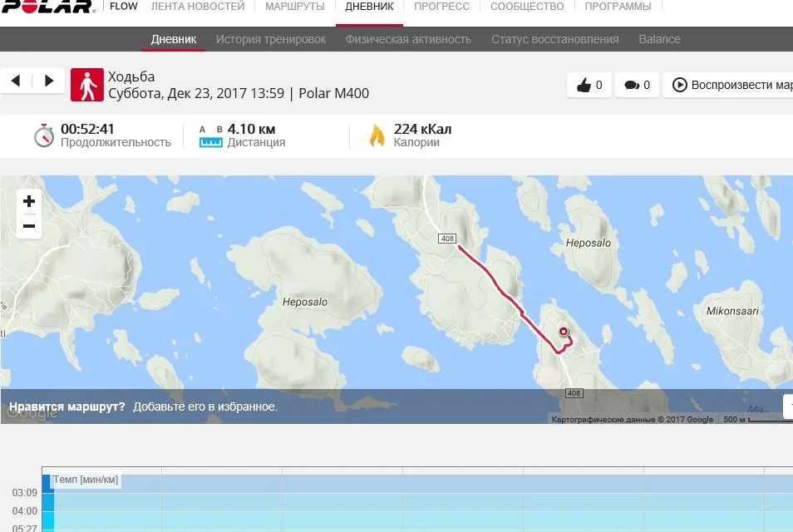Play route with Воспроизвести button
The width and height of the screenshot is (793, 532).
pyautogui.click(x=728, y=85)
